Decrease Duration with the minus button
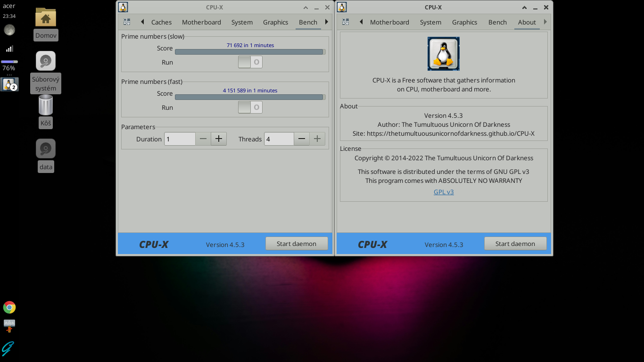Image resolution: width=644 pixels, height=362 pixels. point(203,139)
